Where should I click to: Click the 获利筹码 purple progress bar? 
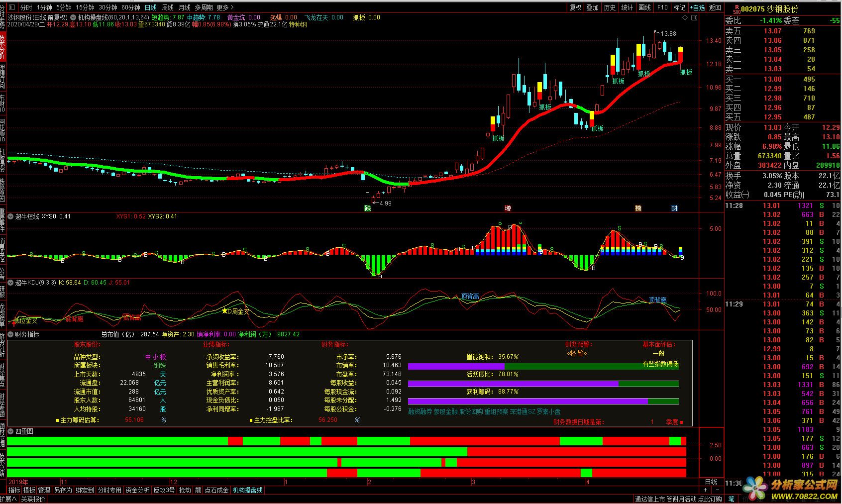coord(528,401)
